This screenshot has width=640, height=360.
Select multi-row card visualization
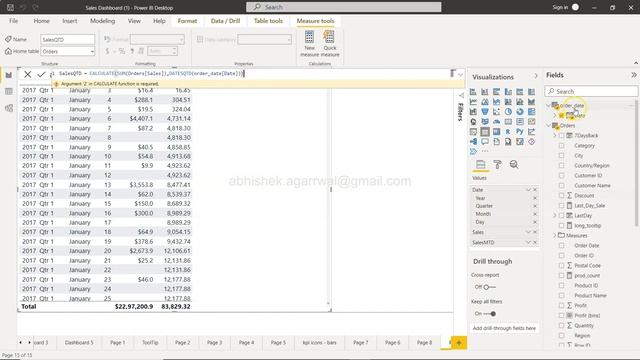[x=520, y=122]
